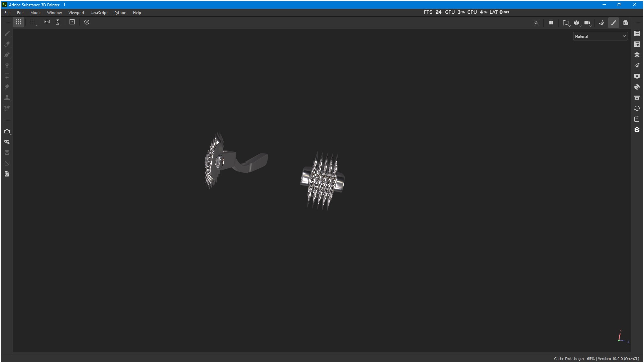The width and height of the screenshot is (644, 363).
Task: Click the reset transform clock icon
Action: pos(87,22)
